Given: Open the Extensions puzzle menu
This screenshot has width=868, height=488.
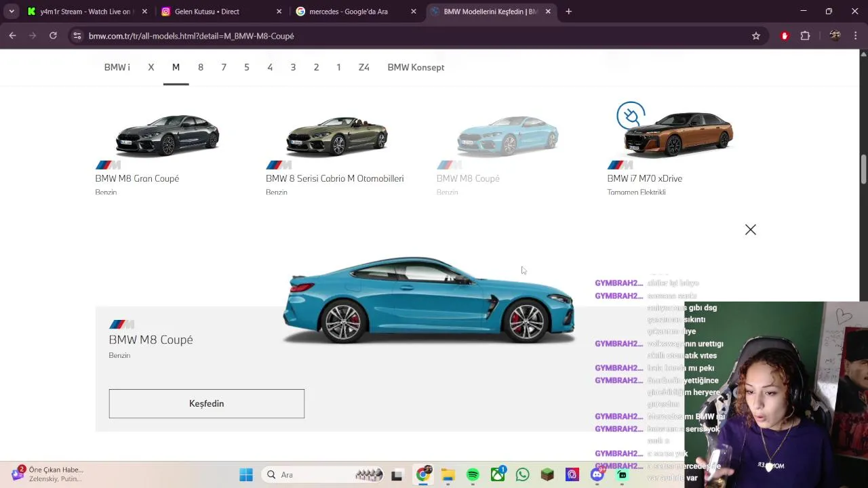Looking at the screenshot, I should pyautogui.click(x=805, y=36).
